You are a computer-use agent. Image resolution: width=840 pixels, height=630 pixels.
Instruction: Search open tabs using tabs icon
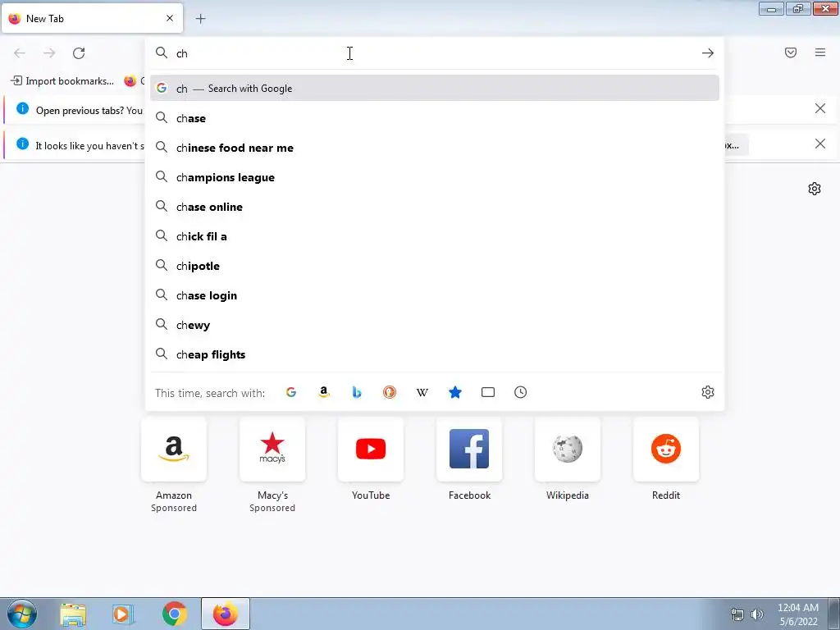(x=488, y=392)
